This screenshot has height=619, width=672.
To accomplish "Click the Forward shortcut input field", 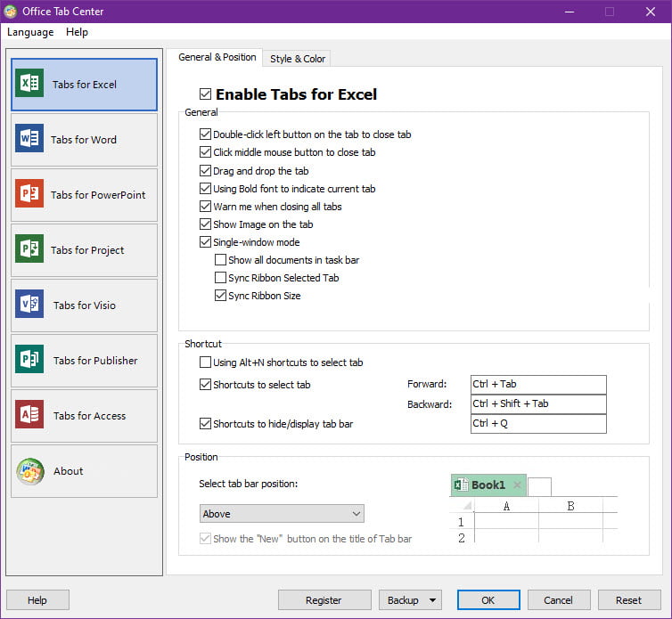I will pyautogui.click(x=538, y=385).
